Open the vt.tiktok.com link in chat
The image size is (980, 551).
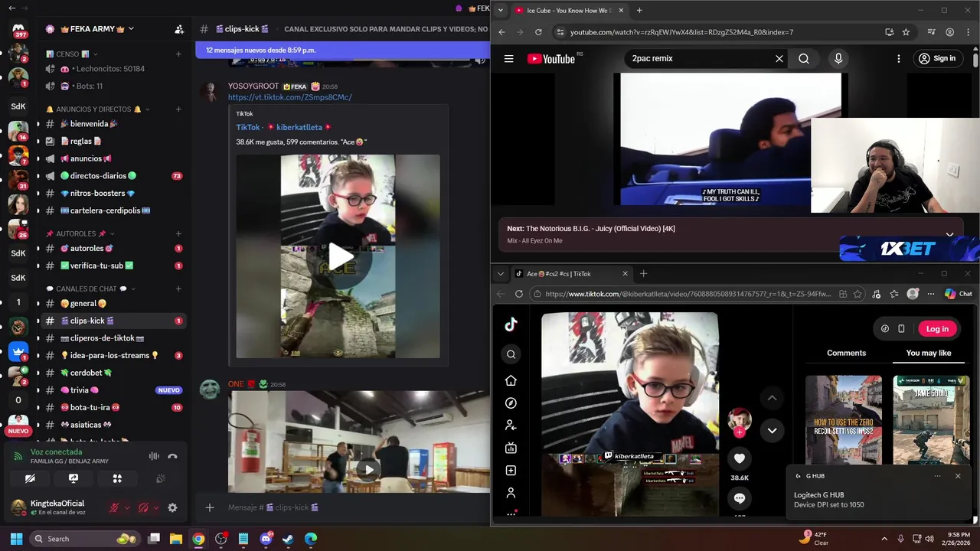coord(289,97)
